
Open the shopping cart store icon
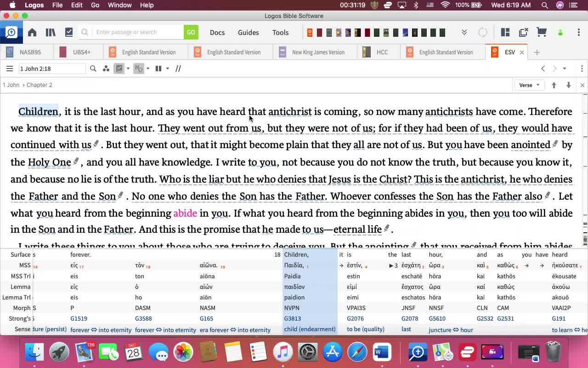point(542,32)
